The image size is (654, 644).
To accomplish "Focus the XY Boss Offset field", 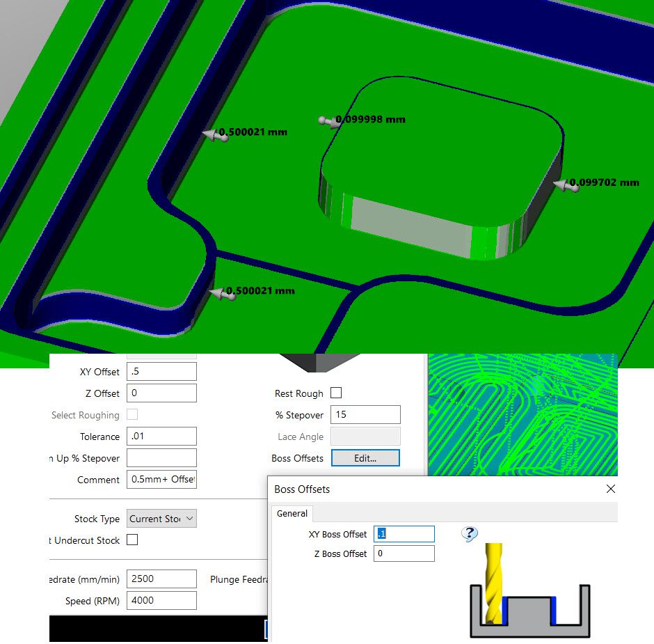I will [x=404, y=534].
